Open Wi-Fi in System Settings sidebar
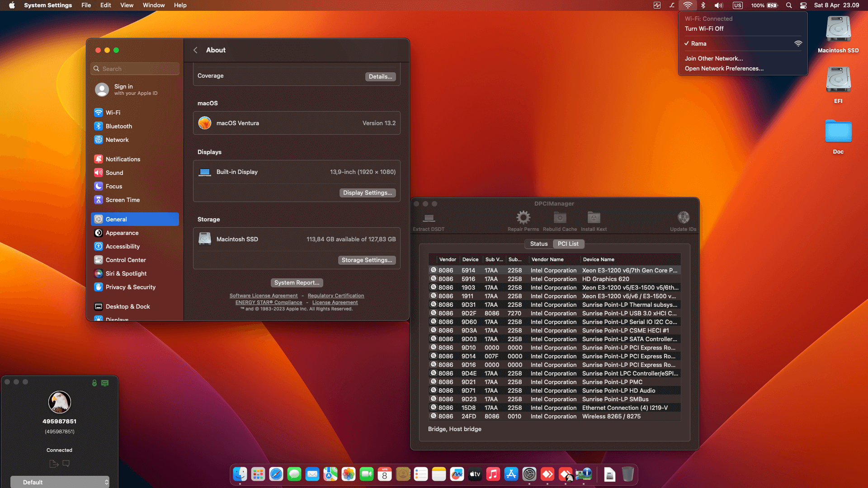868x488 pixels. pos(135,113)
